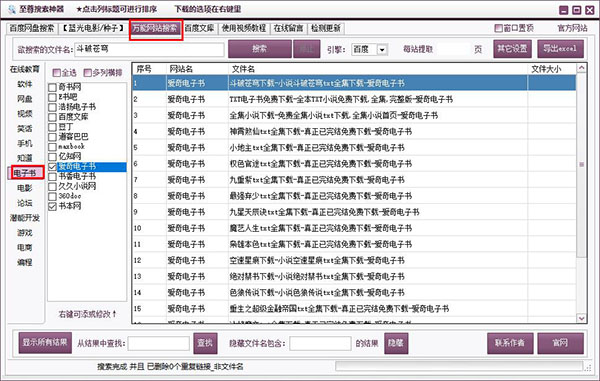Click the 隐藏 button
This screenshot has height=381, width=600.
coord(396,343)
